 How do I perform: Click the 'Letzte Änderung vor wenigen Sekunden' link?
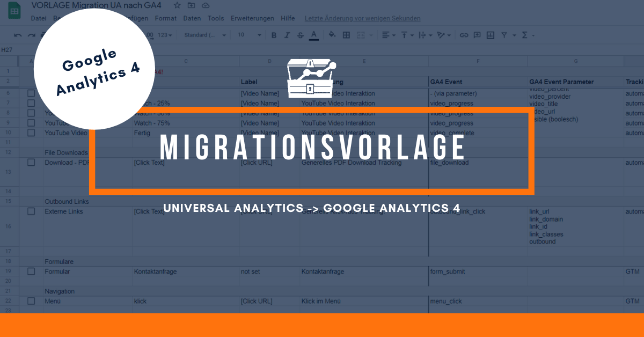pos(362,18)
